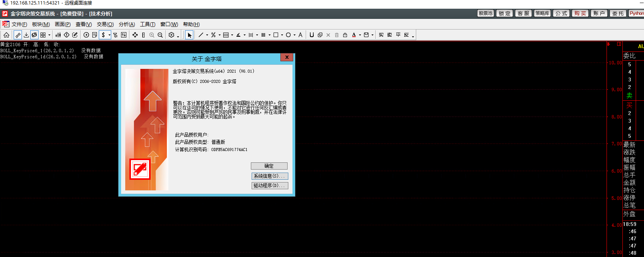Click the padlock lock drawings icon
644x257 pixels.
click(x=345, y=35)
